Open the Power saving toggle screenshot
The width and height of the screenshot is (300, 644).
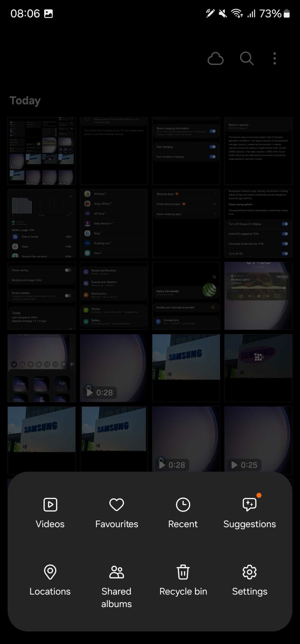(x=41, y=296)
